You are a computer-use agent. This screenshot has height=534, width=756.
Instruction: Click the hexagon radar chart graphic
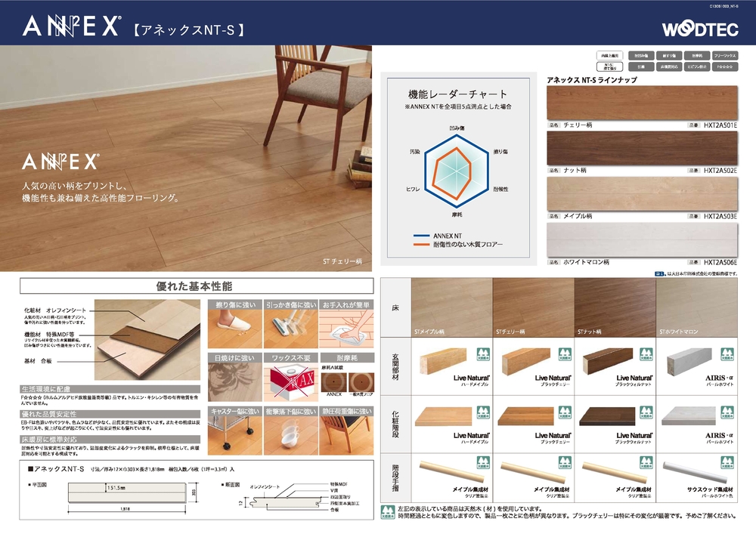tap(457, 171)
